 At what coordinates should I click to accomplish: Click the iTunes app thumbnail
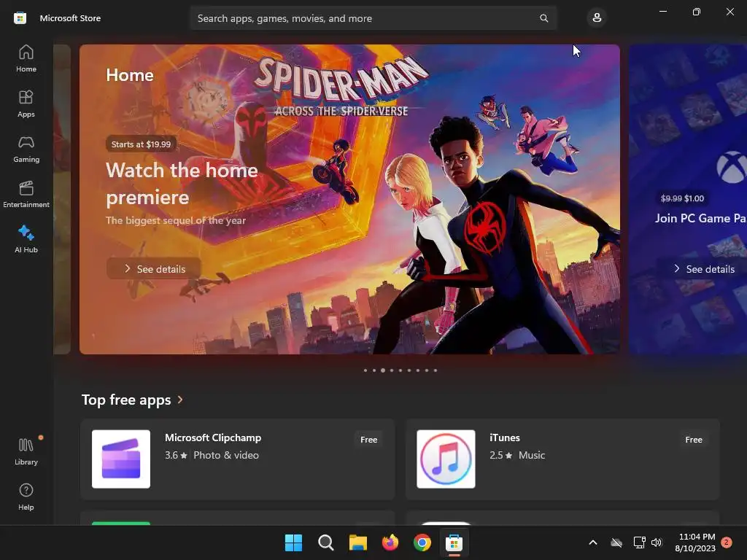point(446,459)
